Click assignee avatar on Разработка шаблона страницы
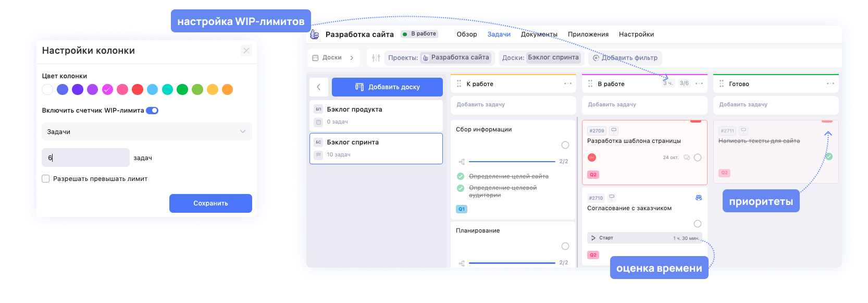The image size is (868, 303). (592, 157)
